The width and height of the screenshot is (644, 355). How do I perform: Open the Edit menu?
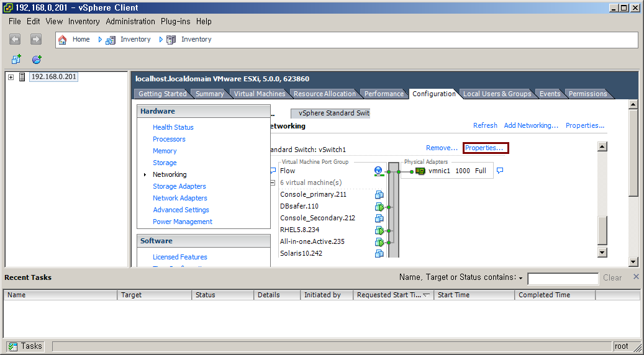(x=34, y=21)
